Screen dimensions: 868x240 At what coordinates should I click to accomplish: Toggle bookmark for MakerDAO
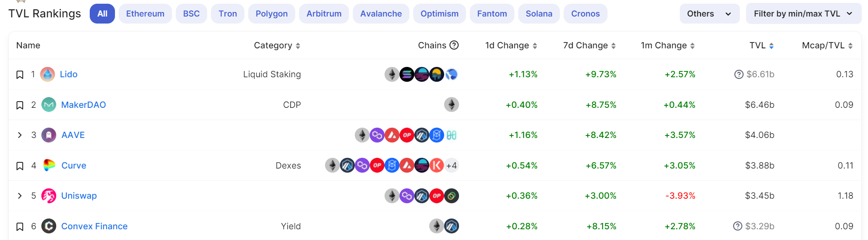[x=20, y=105]
